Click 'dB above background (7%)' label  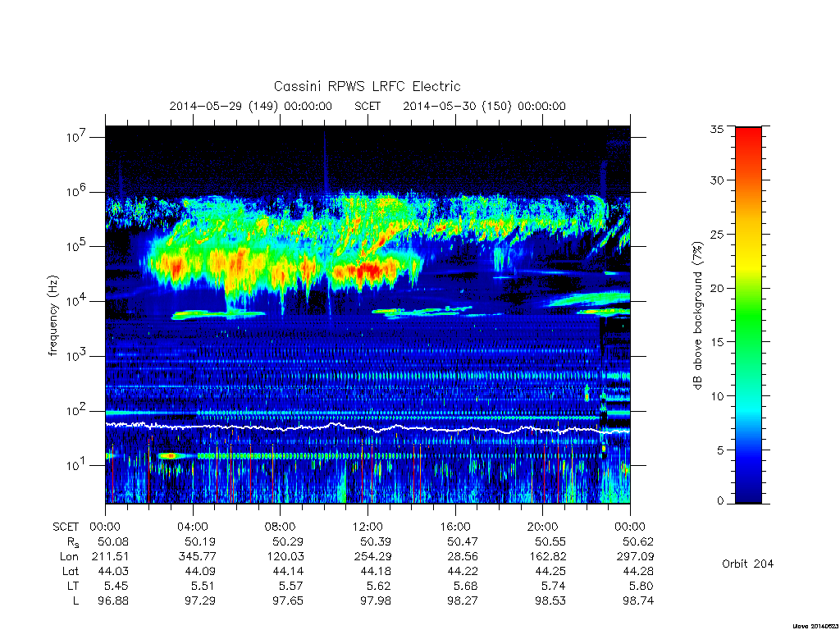[x=697, y=316]
